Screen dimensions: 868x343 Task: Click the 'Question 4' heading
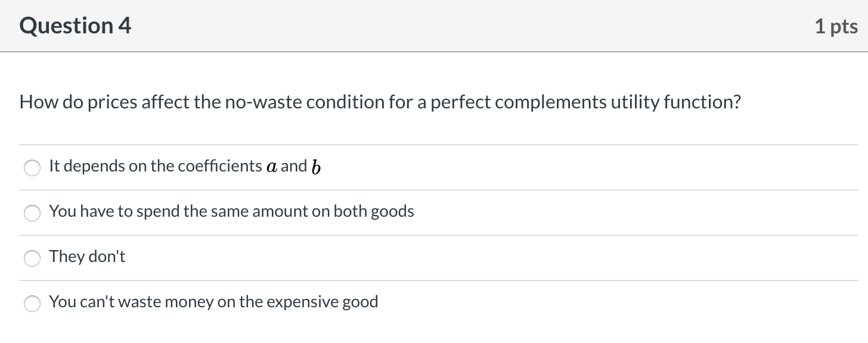click(x=75, y=26)
